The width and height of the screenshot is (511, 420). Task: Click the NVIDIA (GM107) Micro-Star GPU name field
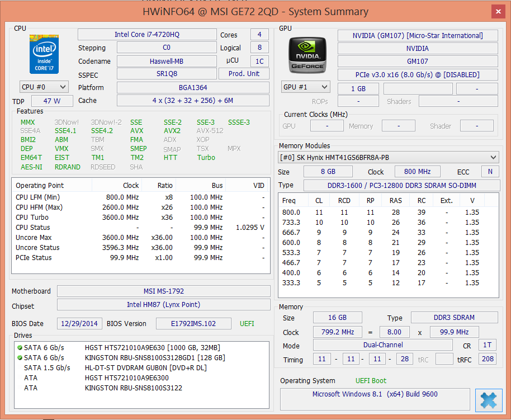(x=418, y=36)
